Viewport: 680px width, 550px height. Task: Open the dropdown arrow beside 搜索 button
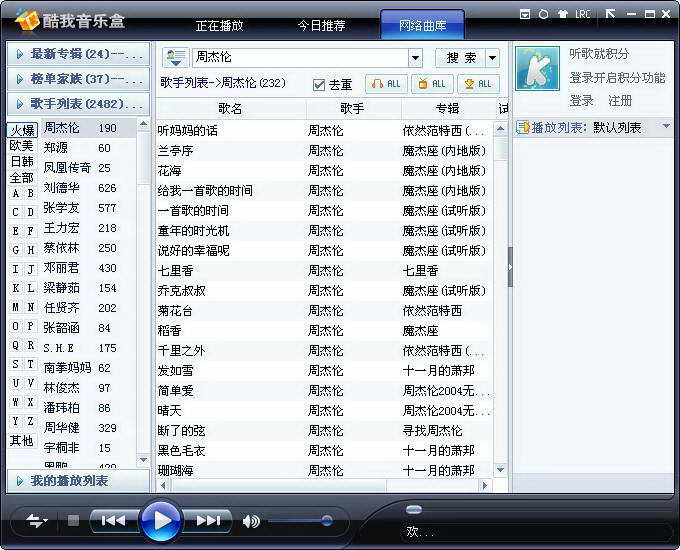click(x=492, y=58)
